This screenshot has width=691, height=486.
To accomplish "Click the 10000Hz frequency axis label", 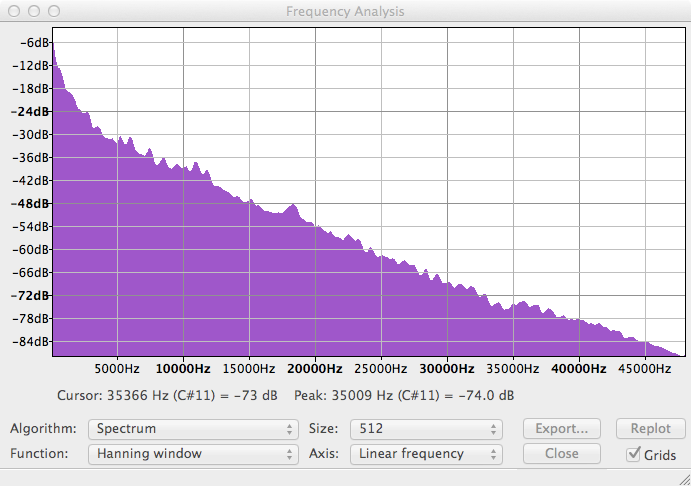I will [183, 369].
